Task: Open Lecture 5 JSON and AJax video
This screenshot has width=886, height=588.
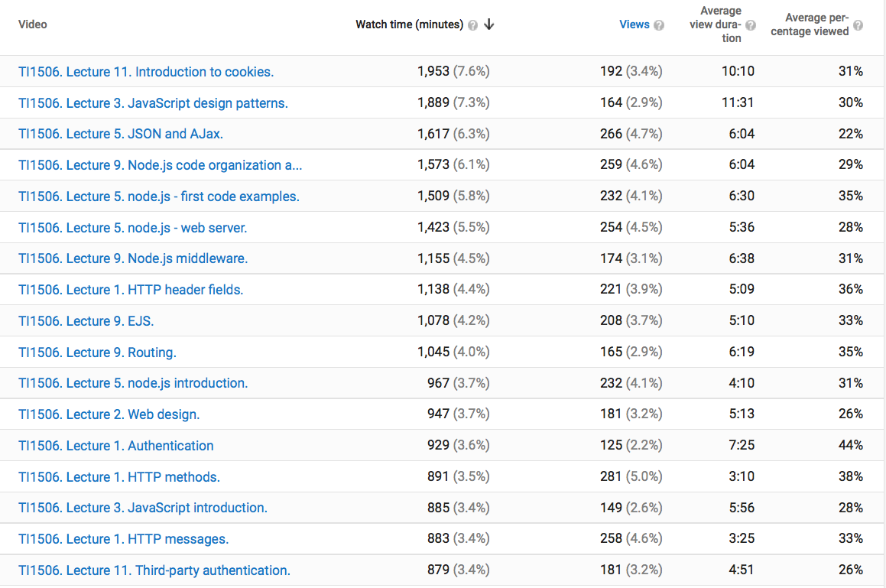Action: [121, 134]
